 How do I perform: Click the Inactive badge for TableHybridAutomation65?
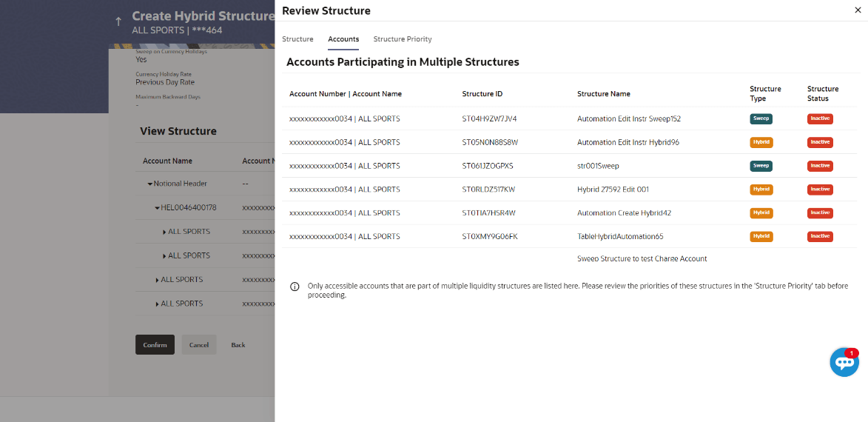coord(820,237)
